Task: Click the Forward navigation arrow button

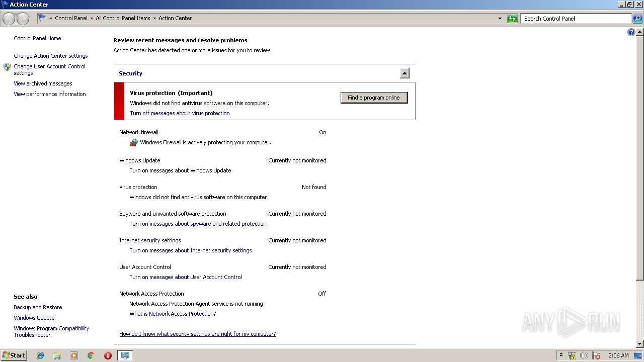Action: [23, 19]
